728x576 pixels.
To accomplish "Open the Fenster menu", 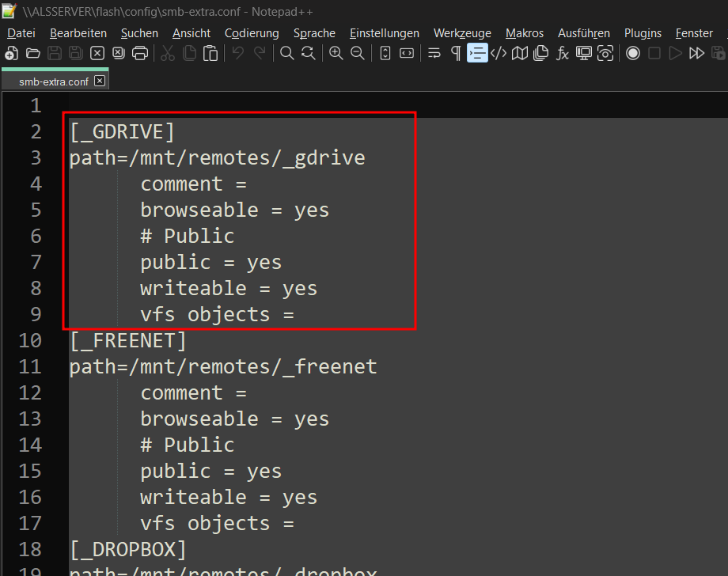I will (694, 33).
